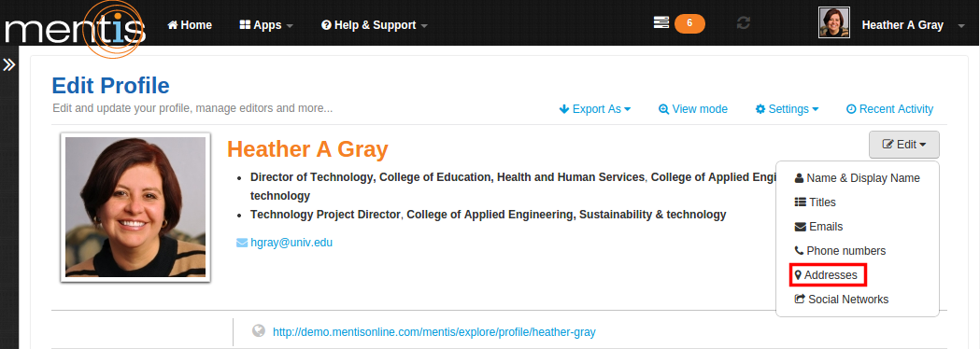The image size is (980, 349).
Task: Open the profile URL link
Action: (x=434, y=331)
